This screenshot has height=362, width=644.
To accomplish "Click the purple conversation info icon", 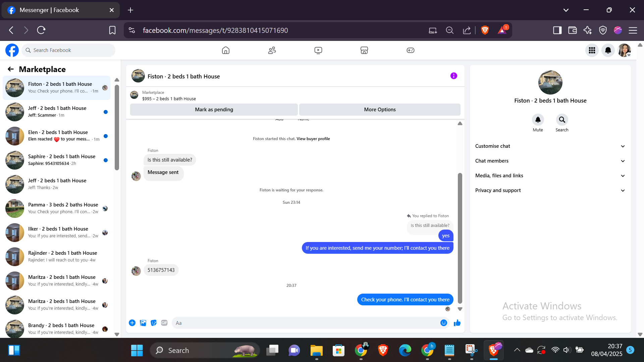I will (453, 76).
